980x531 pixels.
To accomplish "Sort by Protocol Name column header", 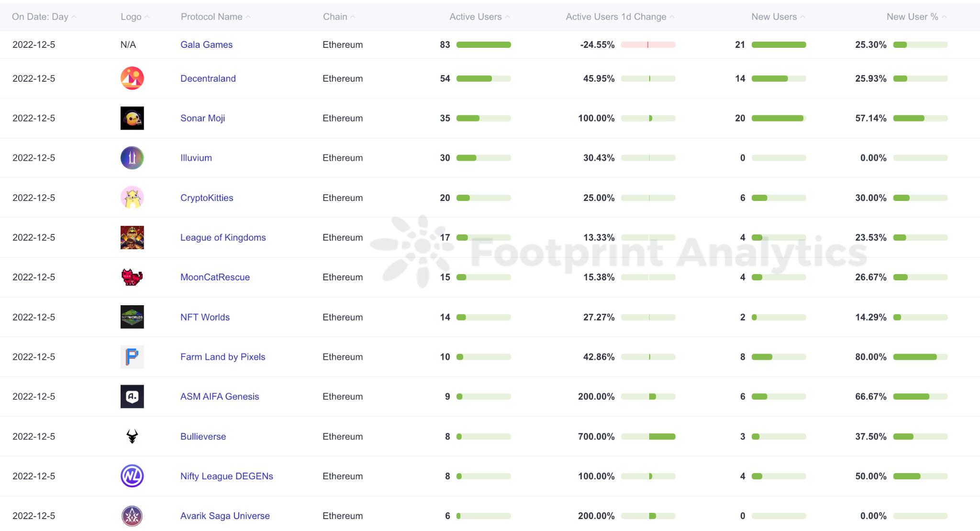I will pyautogui.click(x=216, y=17).
